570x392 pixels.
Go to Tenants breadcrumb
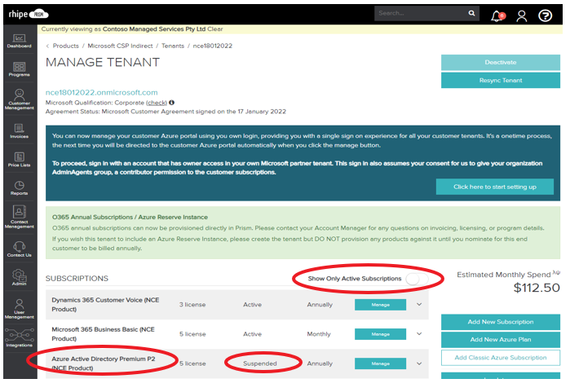click(x=173, y=46)
